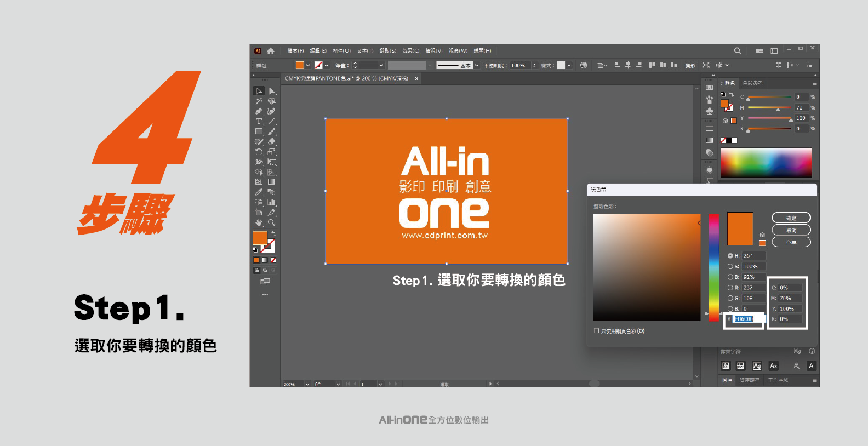868x446 pixels.
Task: Select the Direct Selection tool
Action: [x=272, y=91]
